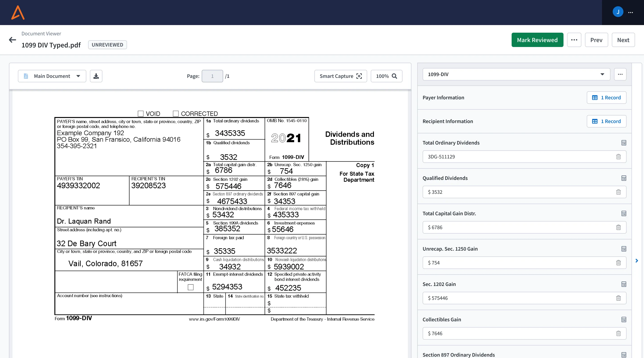
Task: Open the top-bar ellipsis menu
Action: [631, 12]
